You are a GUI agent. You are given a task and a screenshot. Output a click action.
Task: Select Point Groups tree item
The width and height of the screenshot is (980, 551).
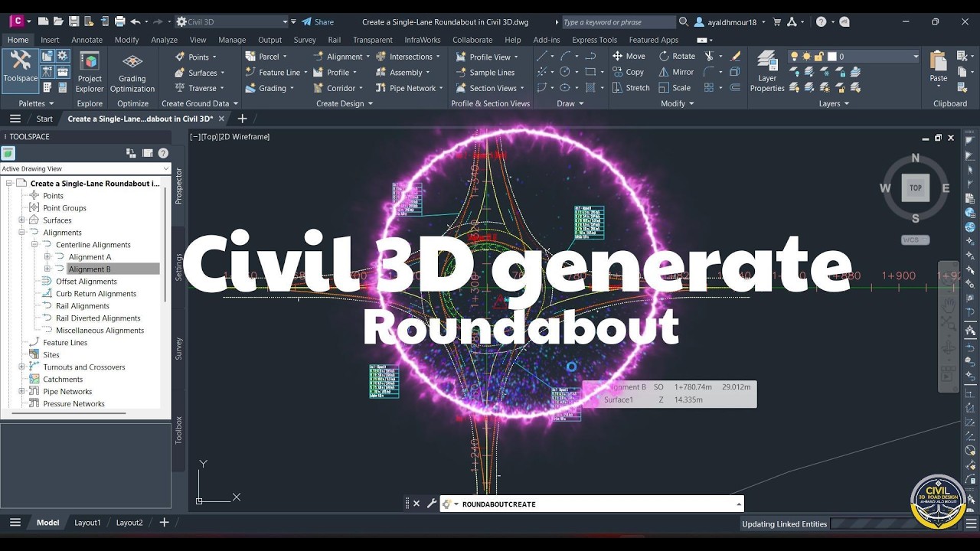click(x=64, y=208)
